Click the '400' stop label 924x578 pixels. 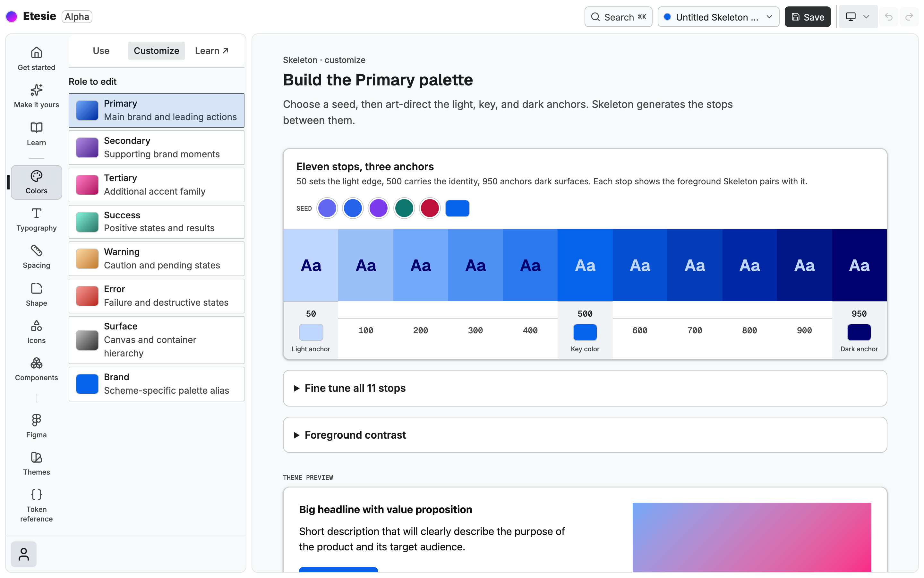[530, 330]
